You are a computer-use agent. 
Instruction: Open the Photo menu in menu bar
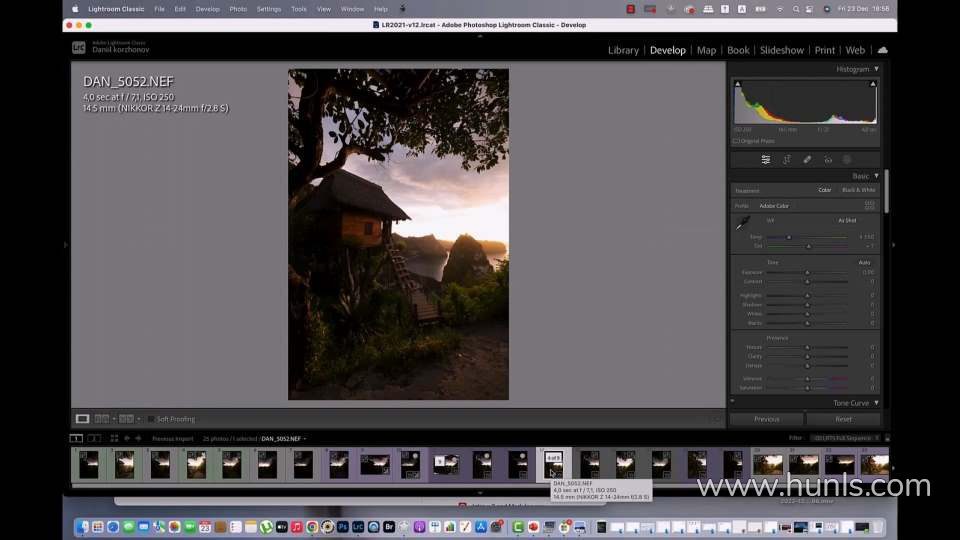(x=238, y=9)
